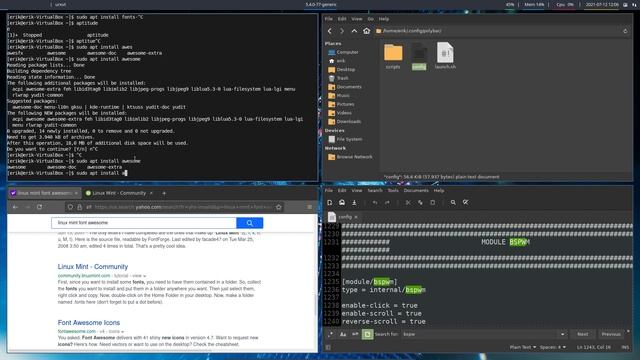The image size is (640, 360).
Task: Click the Yahoo search input field
Action: coord(144,223)
